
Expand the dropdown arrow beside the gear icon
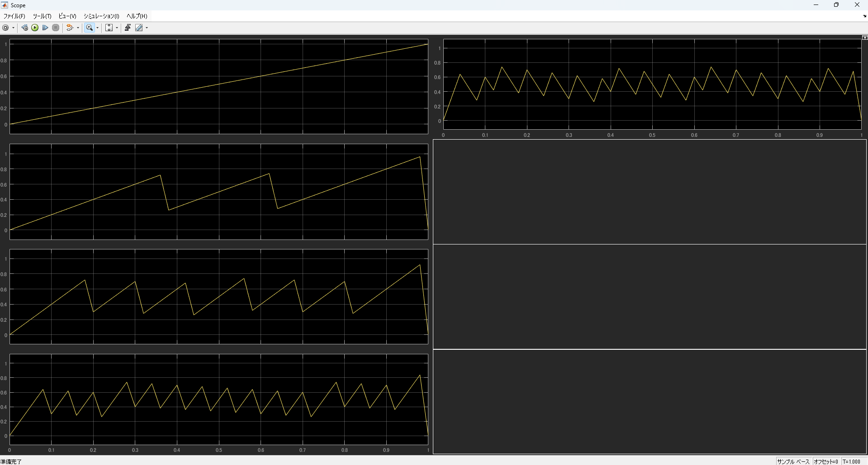point(13,28)
